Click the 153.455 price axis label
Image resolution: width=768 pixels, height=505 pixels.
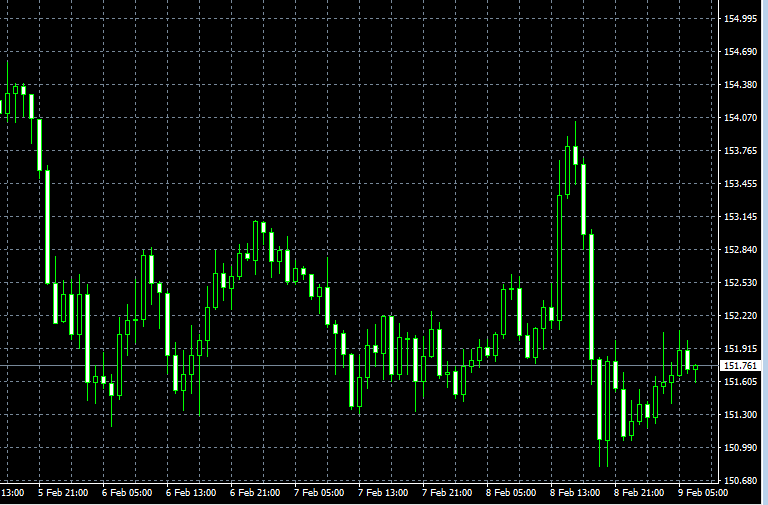[x=740, y=184]
